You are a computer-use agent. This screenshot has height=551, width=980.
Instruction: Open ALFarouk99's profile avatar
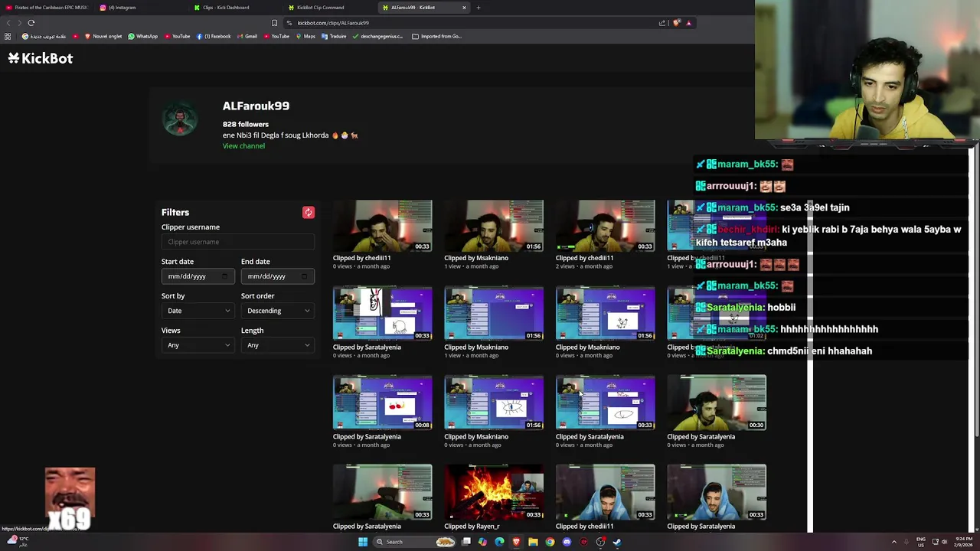tap(181, 119)
